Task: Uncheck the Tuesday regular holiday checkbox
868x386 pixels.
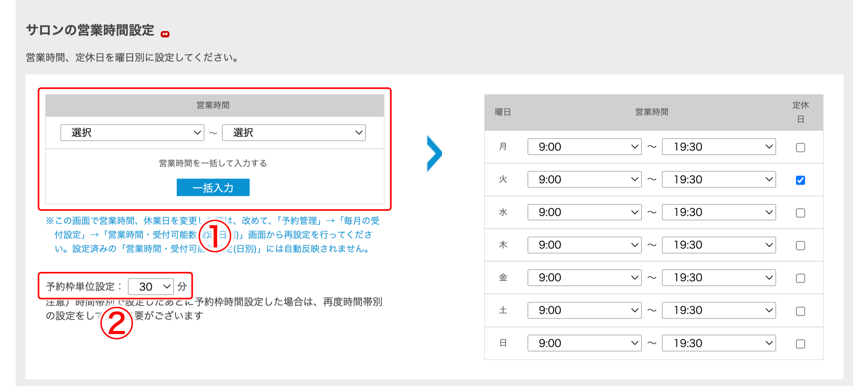Action: pyautogui.click(x=800, y=180)
